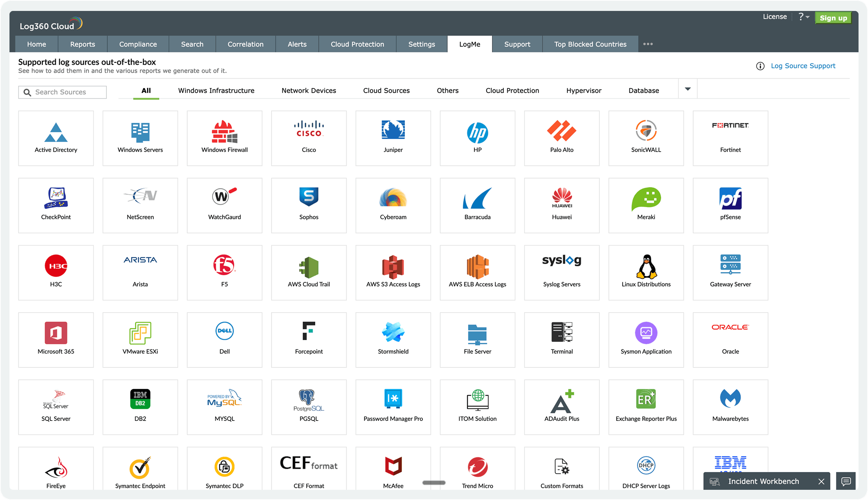Open the Active Directory log source tile
The width and height of the screenshot is (868, 500).
[56, 138]
